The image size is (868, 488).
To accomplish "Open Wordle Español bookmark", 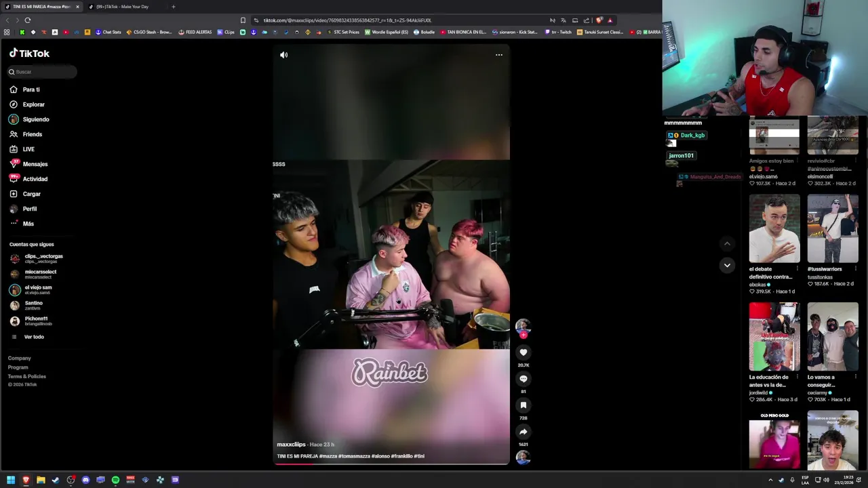I will (x=387, y=32).
